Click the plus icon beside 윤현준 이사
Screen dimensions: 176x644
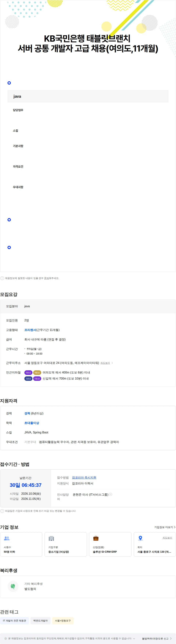[x=111, y=494]
